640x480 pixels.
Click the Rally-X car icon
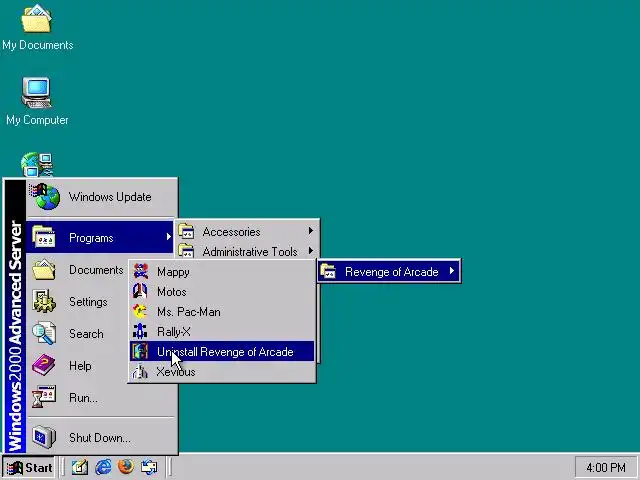(140, 331)
